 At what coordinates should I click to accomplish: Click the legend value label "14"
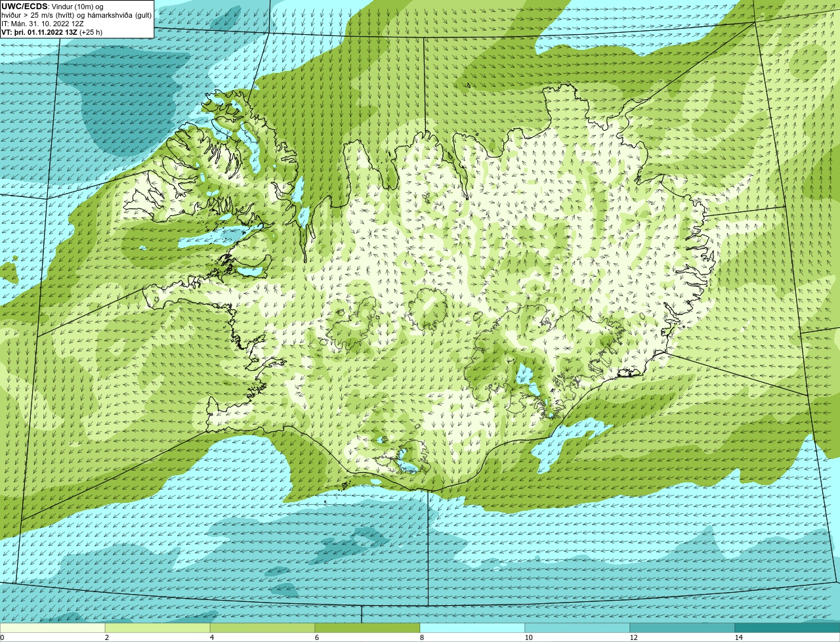[x=738, y=637]
